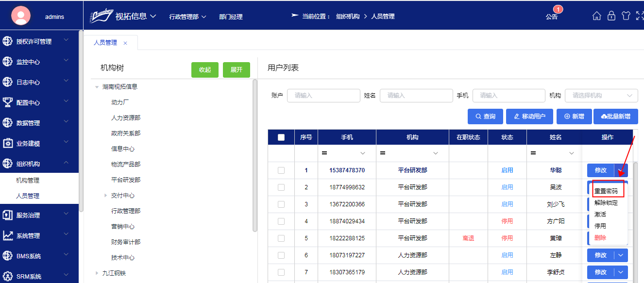
Task: Check the row 6 左静 checkbox
Action: pos(281,255)
